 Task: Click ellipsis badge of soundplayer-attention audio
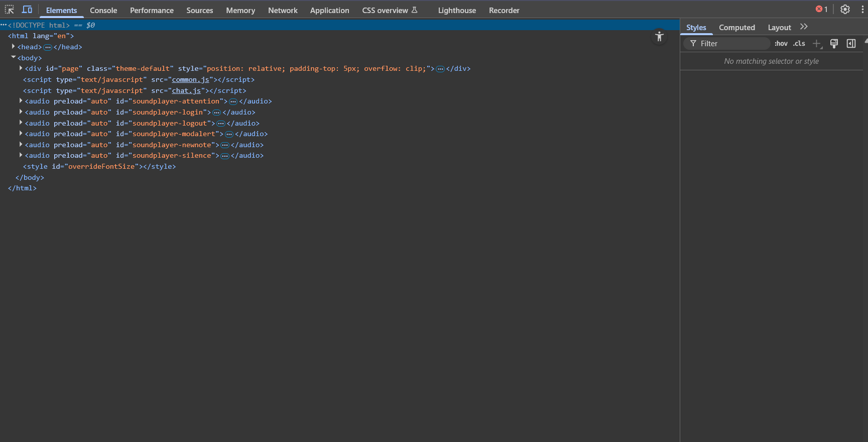(x=233, y=101)
